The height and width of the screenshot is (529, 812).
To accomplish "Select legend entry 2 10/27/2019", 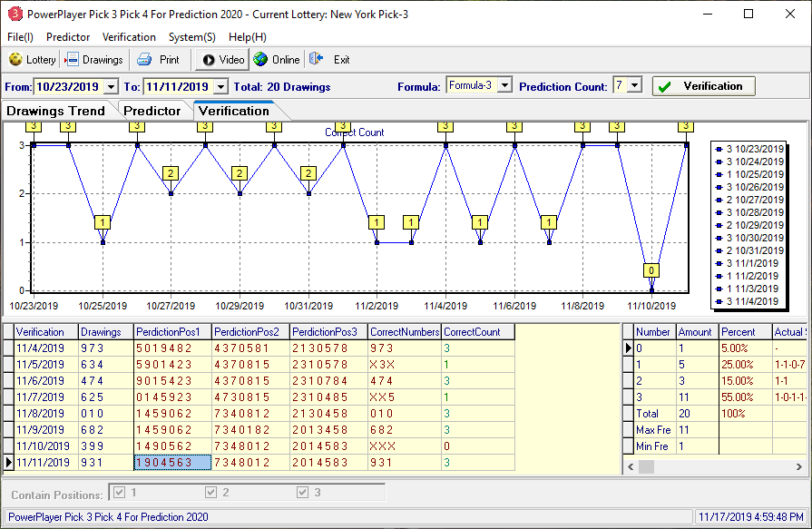I will pyautogui.click(x=750, y=200).
